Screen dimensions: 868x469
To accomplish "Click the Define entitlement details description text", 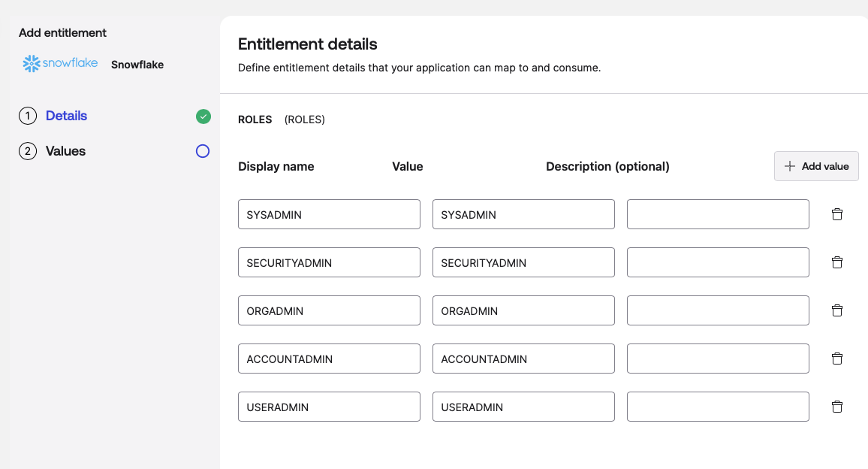I will point(419,68).
